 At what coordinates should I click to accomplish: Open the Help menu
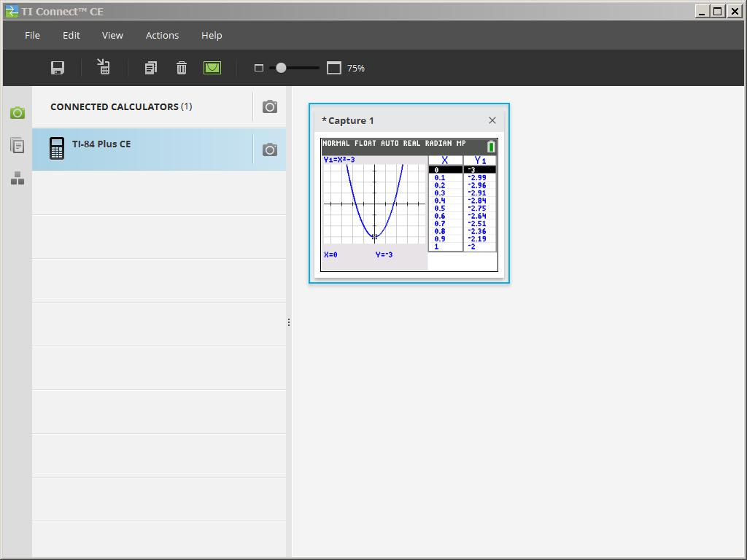212,35
